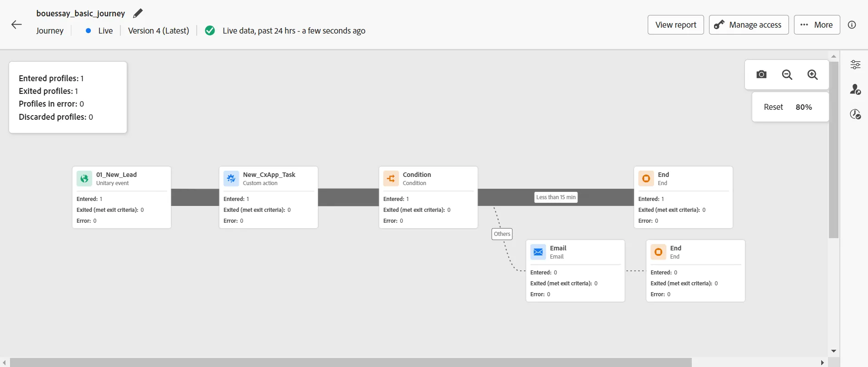The height and width of the screenshot is (367, 868).
Task: Zoom out of the journey canvas
Action: tap(787, 74)
